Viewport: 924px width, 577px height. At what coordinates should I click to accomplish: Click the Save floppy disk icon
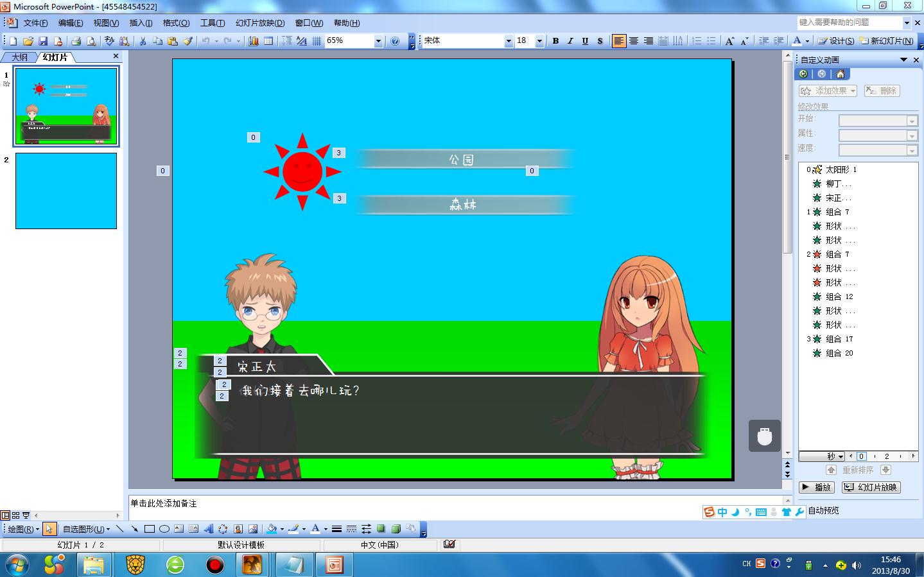(43, 41)
